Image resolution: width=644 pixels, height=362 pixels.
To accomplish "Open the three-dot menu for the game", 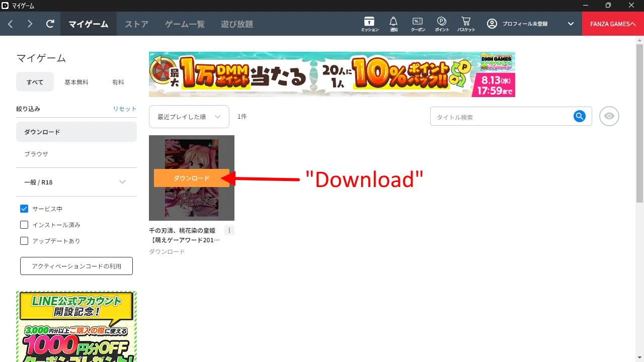I will [x=229, y=230].
